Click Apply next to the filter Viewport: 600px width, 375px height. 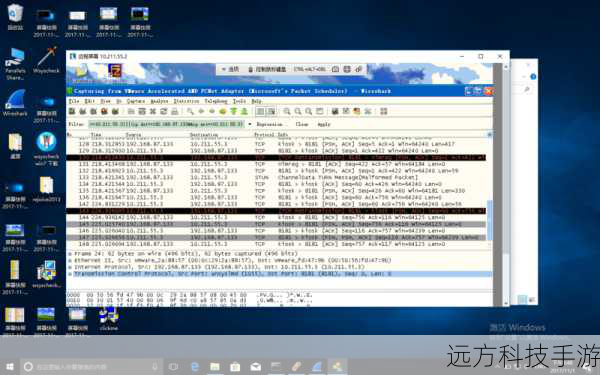point(324,124)
